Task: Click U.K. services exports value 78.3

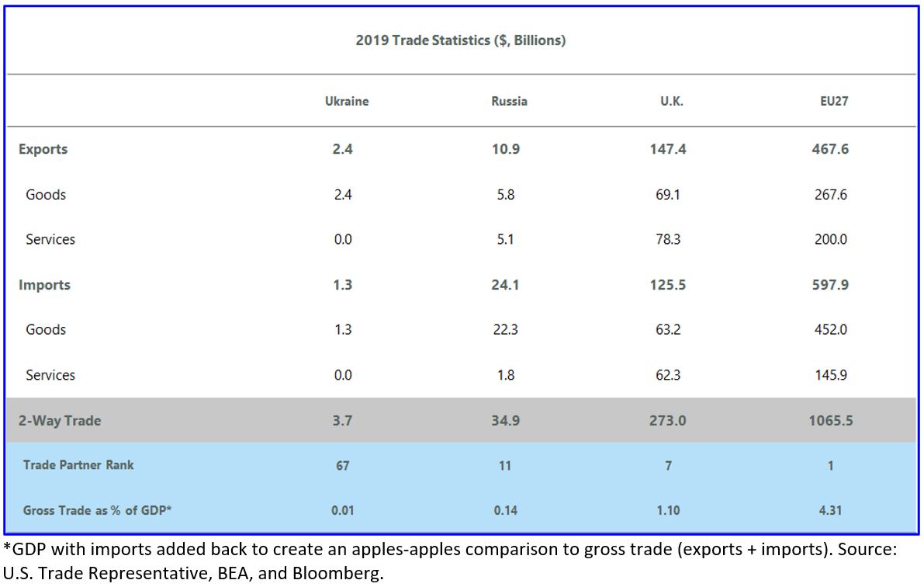Action: click(x=668, y=240)
